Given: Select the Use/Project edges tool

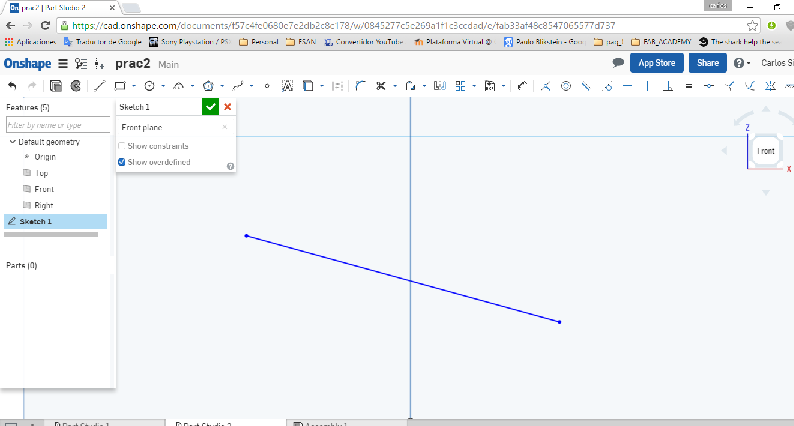Looking at the screenshot, I should (308, 86).
